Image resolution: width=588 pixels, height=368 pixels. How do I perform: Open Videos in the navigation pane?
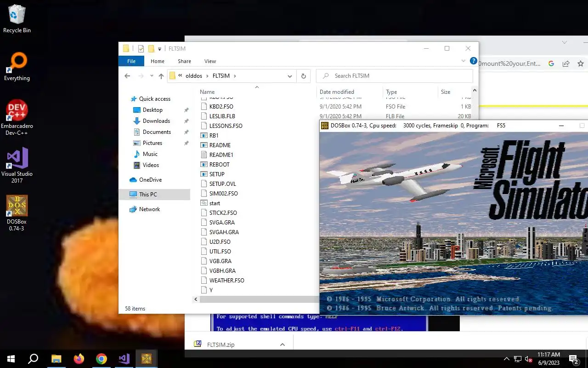pos(151,165)
